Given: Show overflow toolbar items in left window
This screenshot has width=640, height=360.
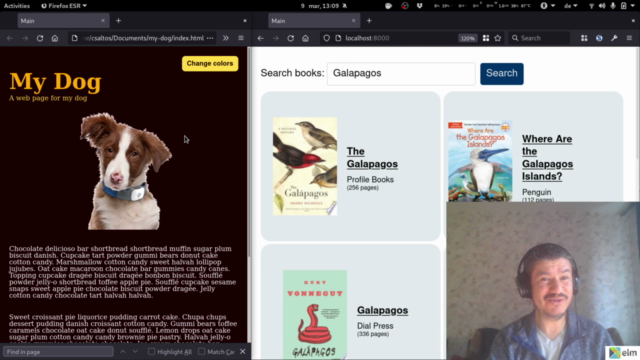Looking at the screenshot, I should pyautogui.click(x=226, y=38).
